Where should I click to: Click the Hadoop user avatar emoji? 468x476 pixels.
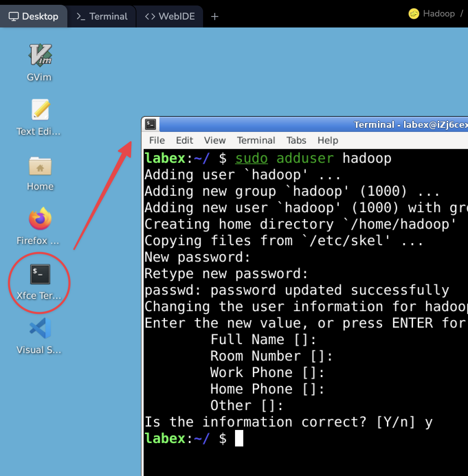click(x=414, y=13)
